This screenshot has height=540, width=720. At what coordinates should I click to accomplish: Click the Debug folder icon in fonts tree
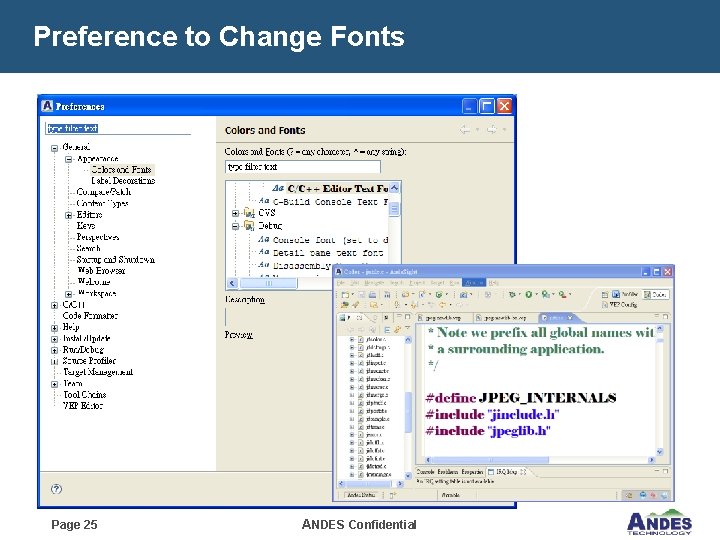pyautogui.click(x=249, y=225)
